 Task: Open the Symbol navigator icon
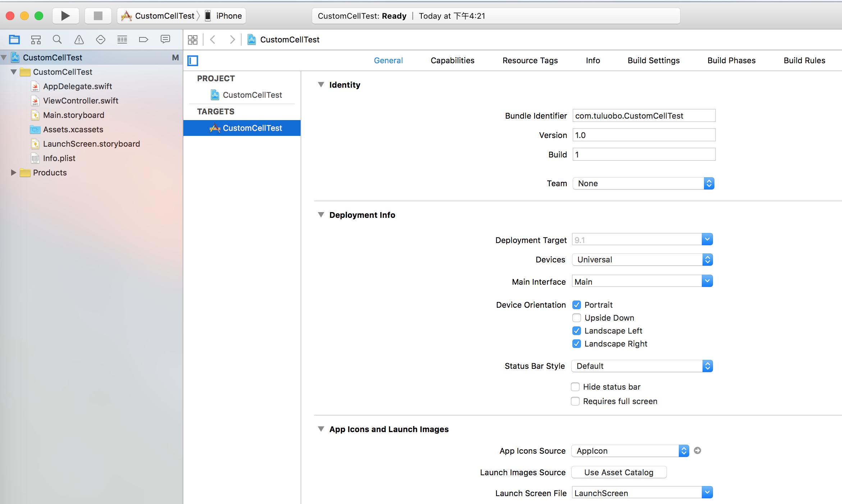(36, 40)
